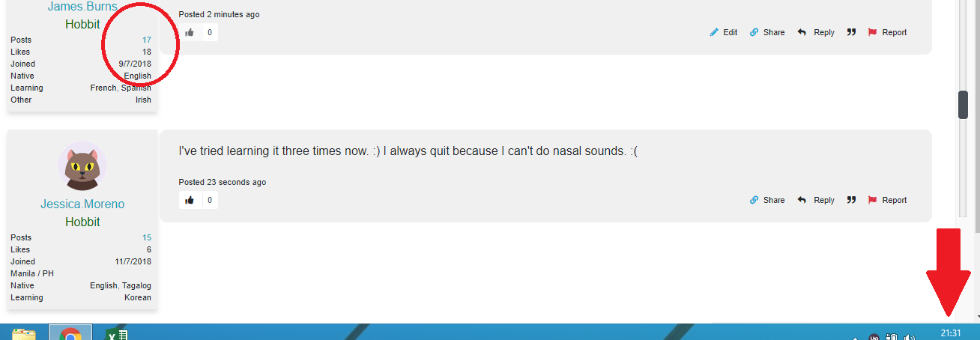Click the page's vertical scrollbar thumb

pos(963,105)
